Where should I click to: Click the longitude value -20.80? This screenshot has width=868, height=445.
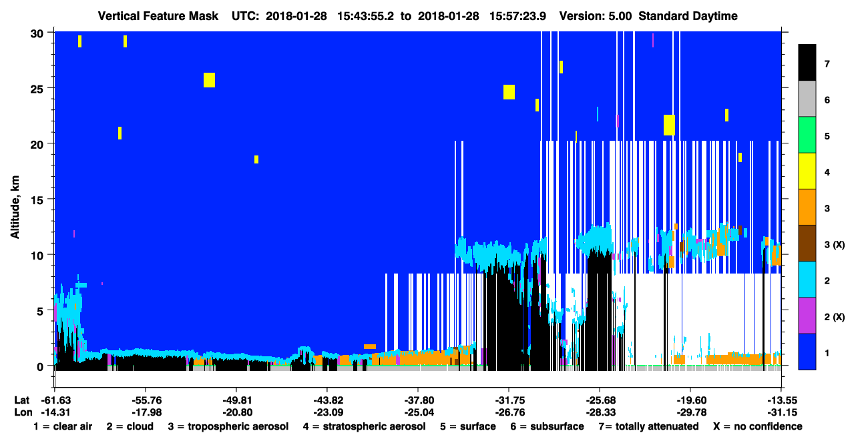236,412
